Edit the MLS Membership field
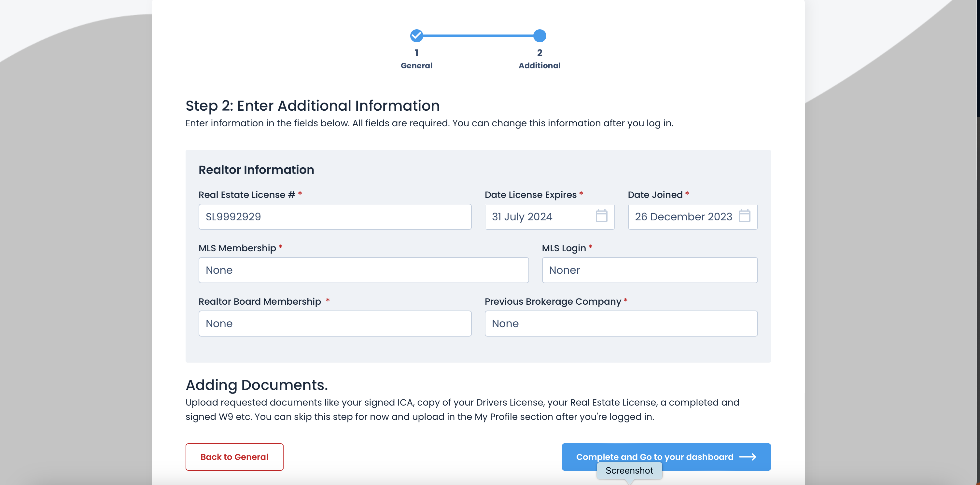The image size is (980, 485). click(363, 270)
